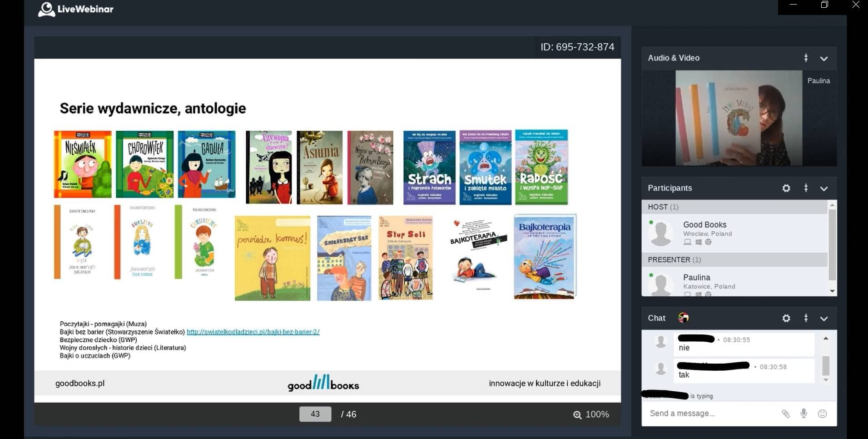Click the webinar ID 695-732-874 text
This screenshot has width=868, height=439.
[577, 47]
